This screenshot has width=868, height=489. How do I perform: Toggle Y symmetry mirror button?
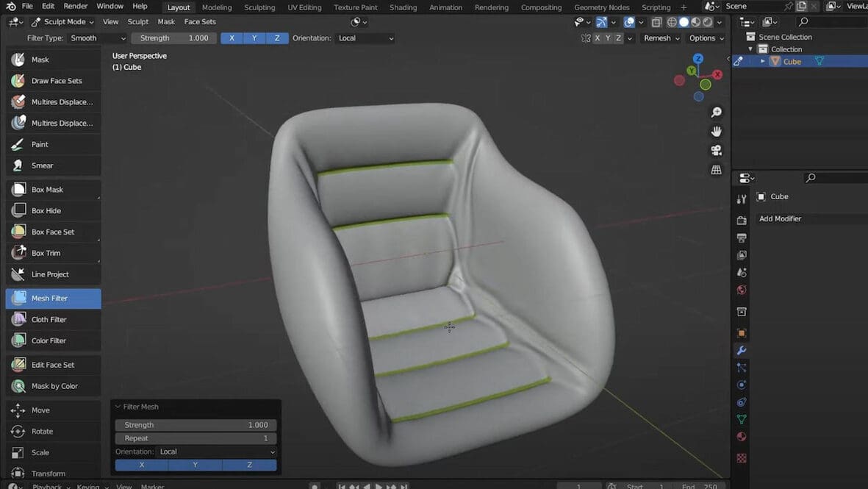coord(608,38)
